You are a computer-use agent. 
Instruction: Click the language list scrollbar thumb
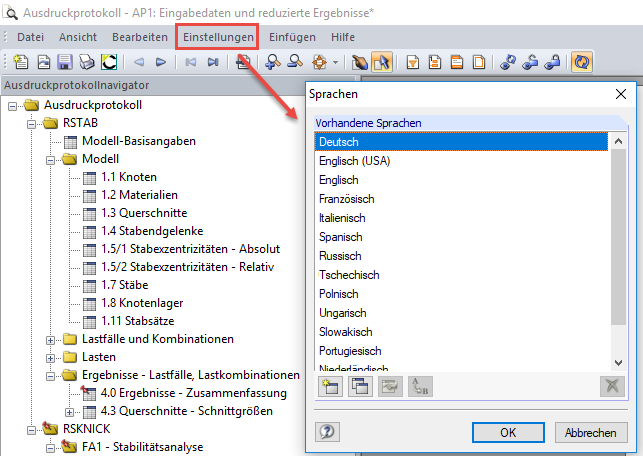(x=618, y=237)
